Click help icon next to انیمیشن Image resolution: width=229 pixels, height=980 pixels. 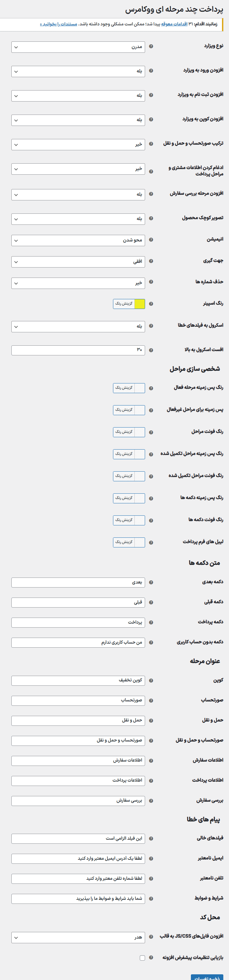click(151, 240)
